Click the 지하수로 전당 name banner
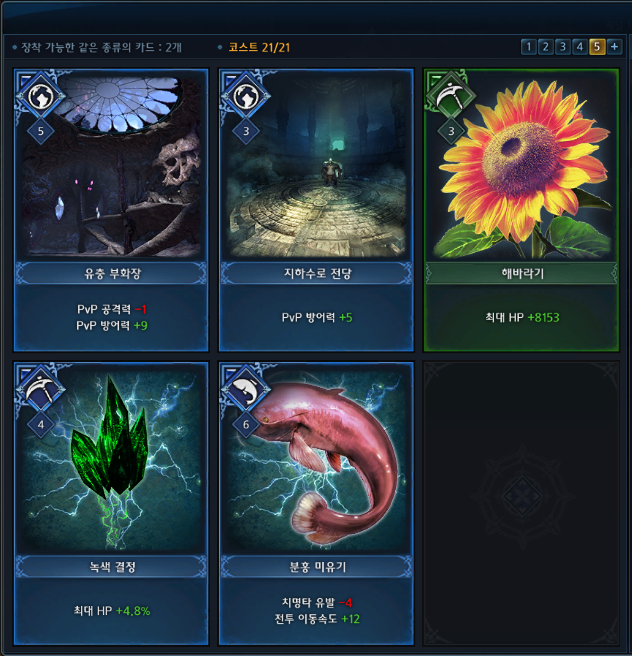Screen dimensions: 632x656 (x=317, y=274)
